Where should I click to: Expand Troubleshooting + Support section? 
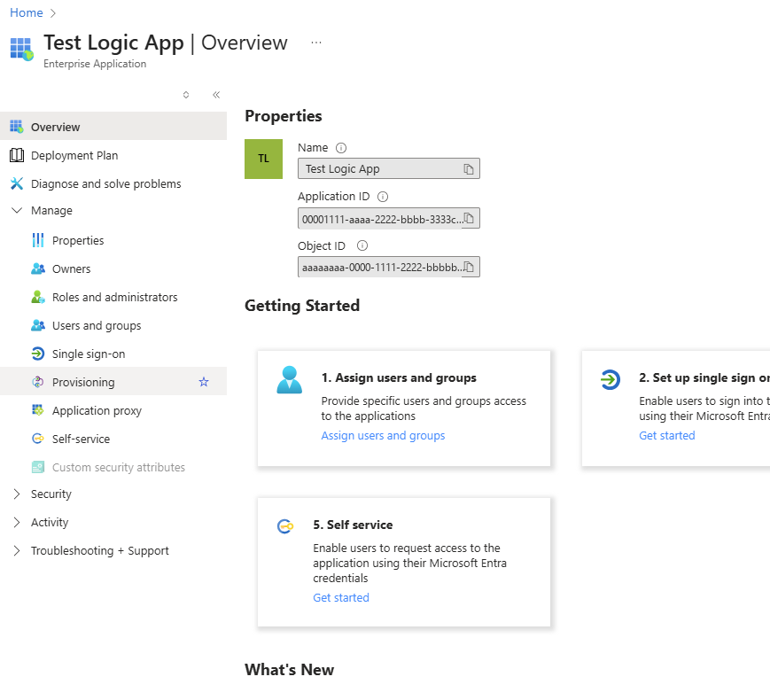pos(17,550)
